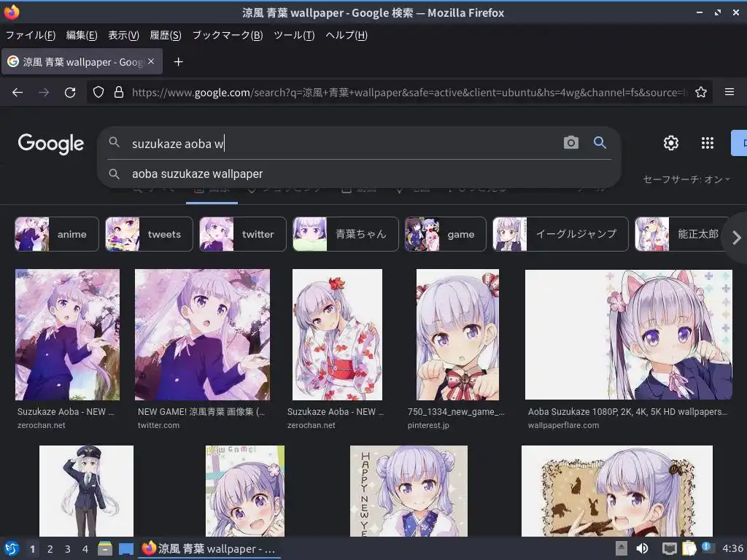The image size is (747, 560).
Task: Open the 編集(E) menu
Action: (82, 35)
